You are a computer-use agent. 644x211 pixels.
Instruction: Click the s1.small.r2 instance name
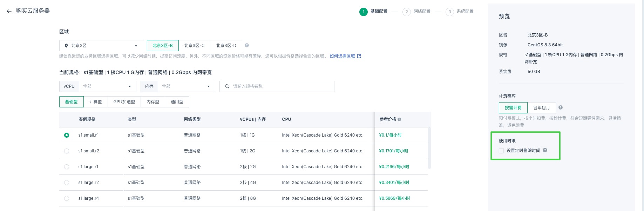pos(89,151)
